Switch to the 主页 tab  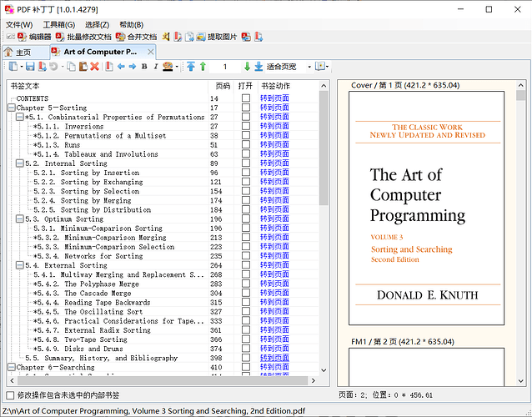(x=26, y=53)
